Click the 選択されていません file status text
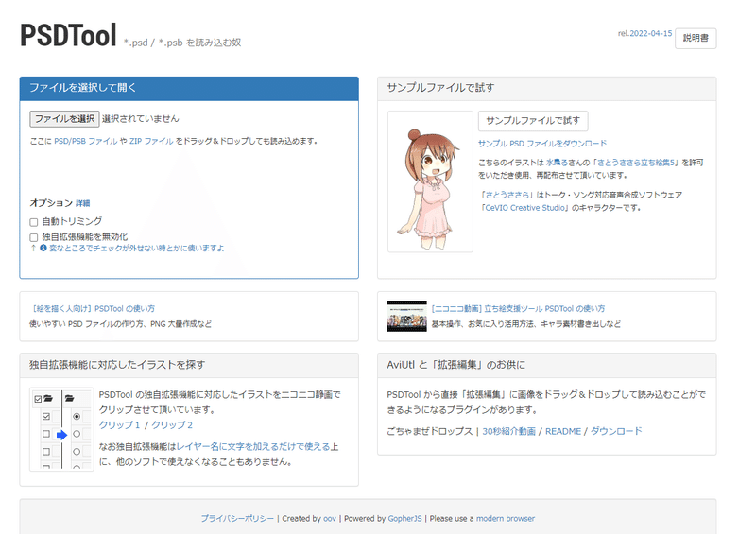Viewport: 756px width, 534px height. pos(140,119)
